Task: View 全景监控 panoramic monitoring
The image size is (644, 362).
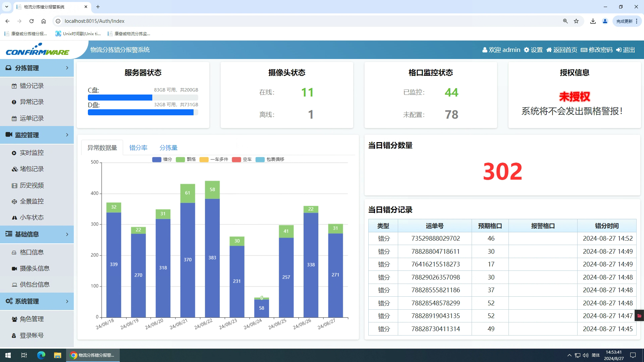Action: pos(32,201)
